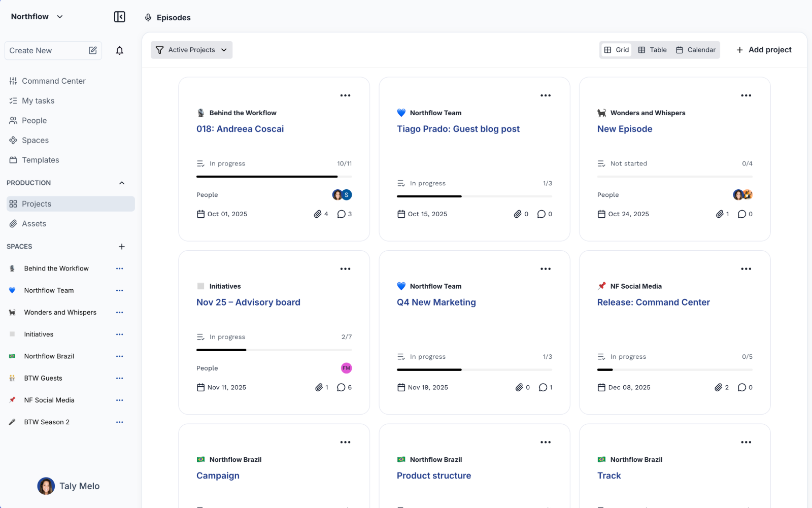Click Add project button
812x508 pixels.
764,50
